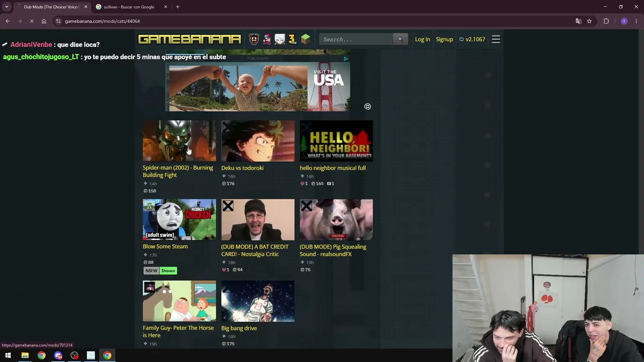The image size is (644, 362).
Task: Click the 94 view count under Nostalgia Critic
Action: pos(238,270)
